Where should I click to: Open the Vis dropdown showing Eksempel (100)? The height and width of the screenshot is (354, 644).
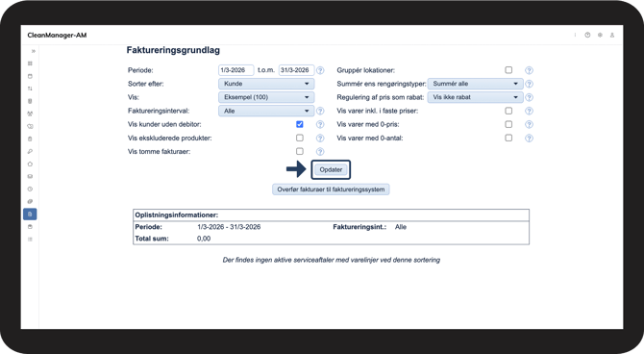266,97
